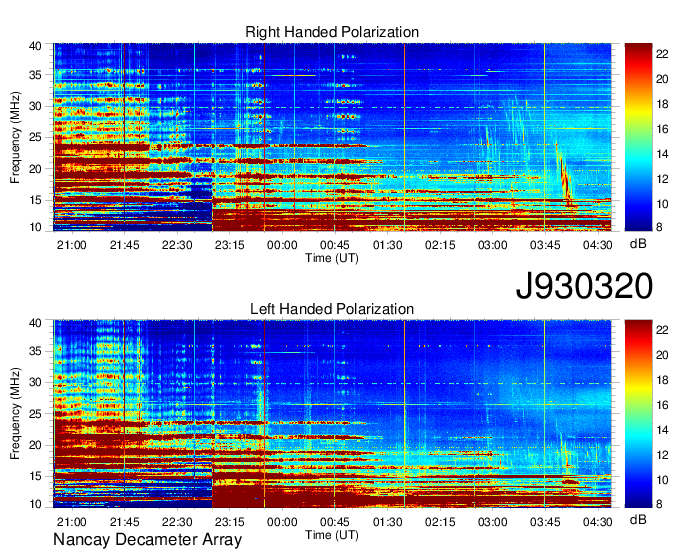Viewport: 680px width, 552px height.
Task: Click 16 dB tick on Left Handed colorbar
Action: click(662, 405)
